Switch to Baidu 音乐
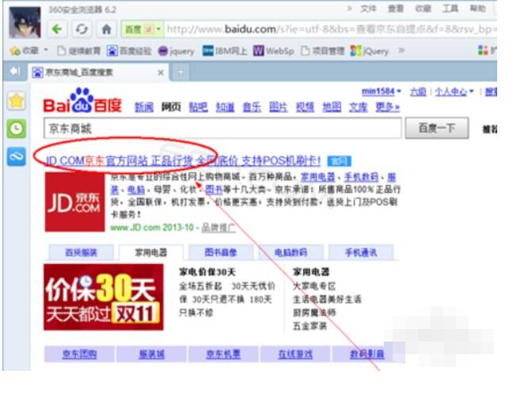532x393 pixels. tap(252, 108)
